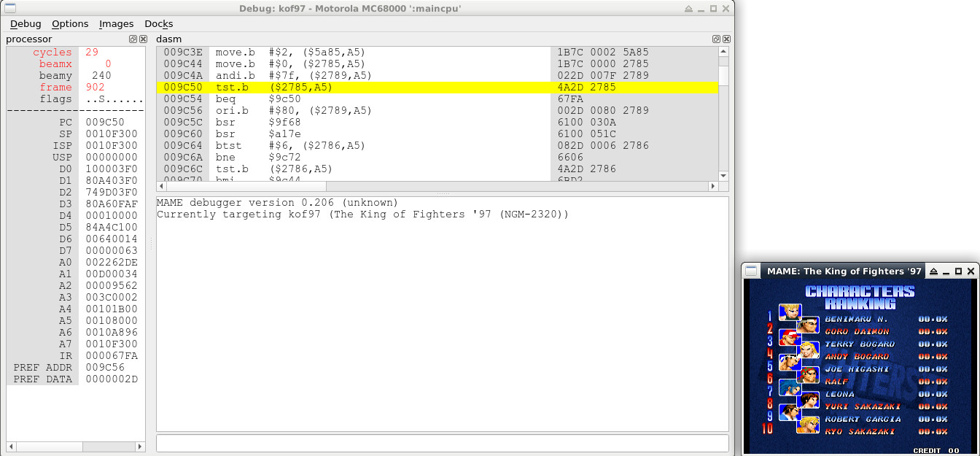Select disassembly line at address 009C3E
Viewport: 980px width, 456px height.
pyautogui.click(x=437, y=52)
